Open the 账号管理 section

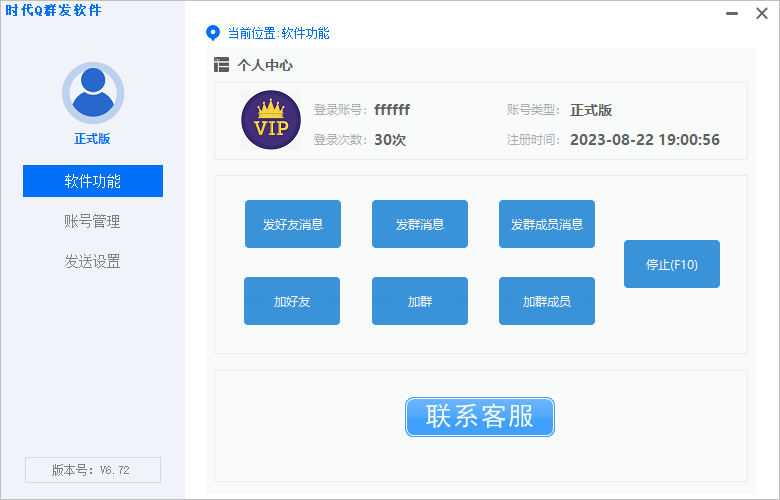[x=93, y=221]
